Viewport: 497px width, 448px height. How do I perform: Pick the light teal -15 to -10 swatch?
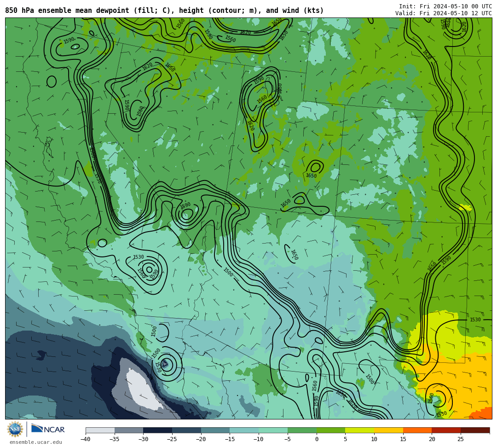click(x=244, y=430)
